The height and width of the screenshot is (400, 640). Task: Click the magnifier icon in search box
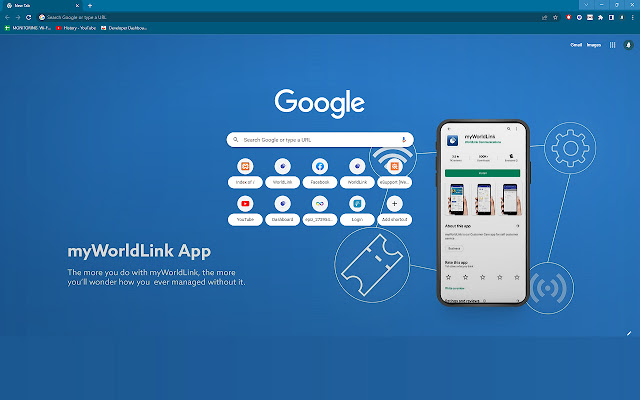pos(236,140)
